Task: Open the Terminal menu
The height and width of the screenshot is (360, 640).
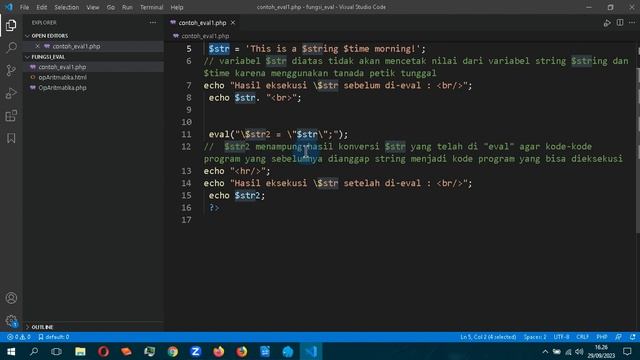Action: 151,7
